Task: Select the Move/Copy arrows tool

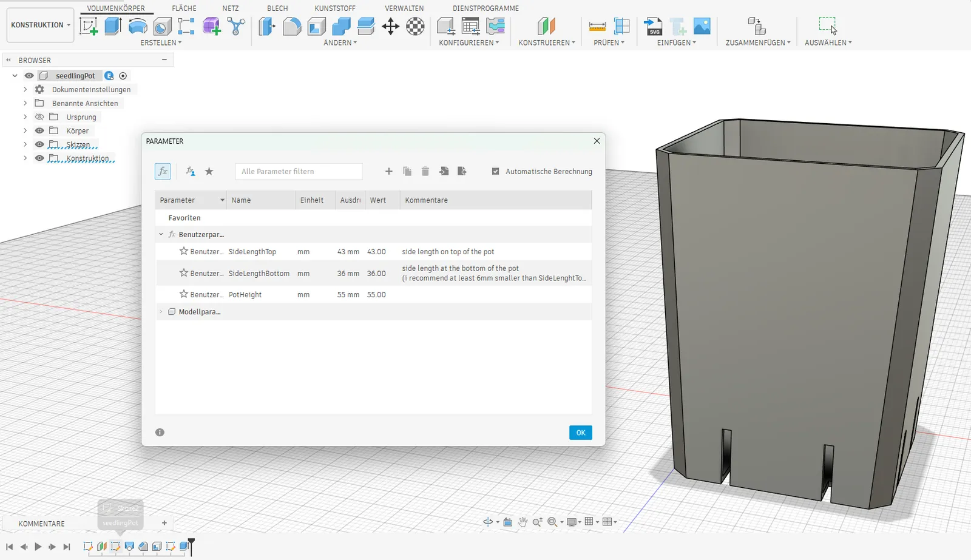Action: point(391,26)
